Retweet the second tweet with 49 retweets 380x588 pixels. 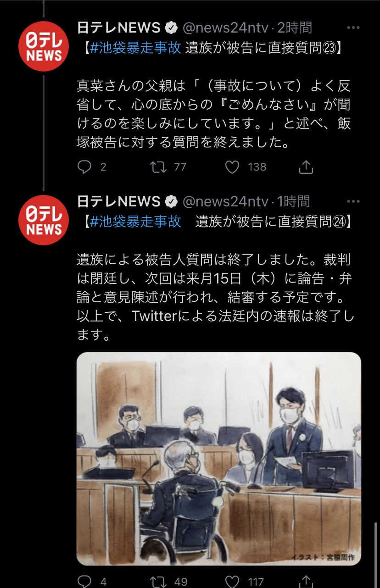(x=159, y=582)
